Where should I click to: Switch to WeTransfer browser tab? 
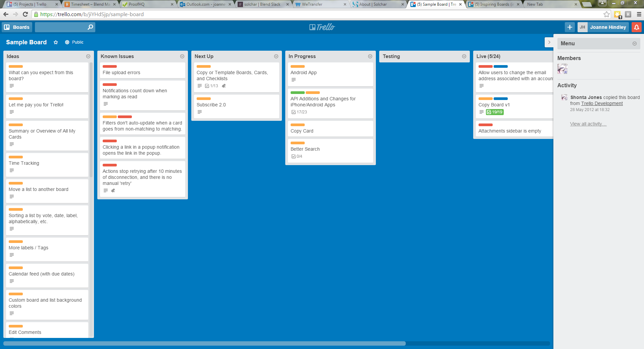coord(321,4)
